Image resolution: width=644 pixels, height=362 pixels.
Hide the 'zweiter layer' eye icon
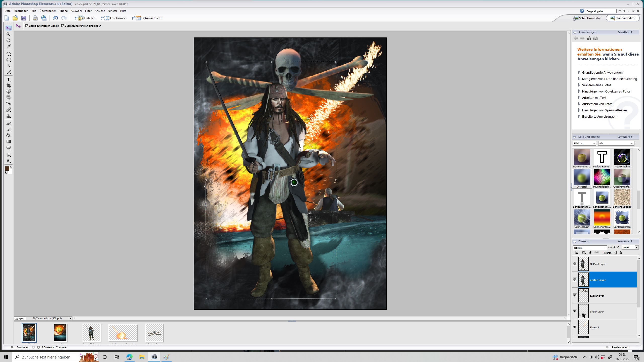pyautogui.click(x=575, y=295)
